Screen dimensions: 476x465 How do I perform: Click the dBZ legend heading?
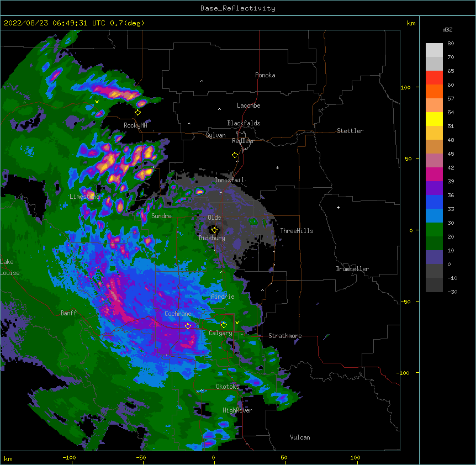click(447, 30)
